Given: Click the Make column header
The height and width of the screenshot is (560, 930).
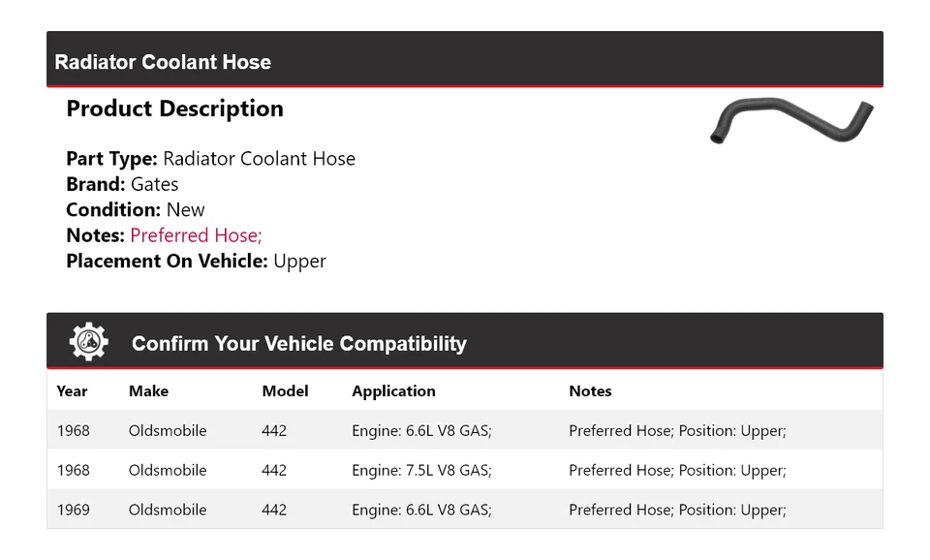Looking at the screenshot, I should coord(148,391).
